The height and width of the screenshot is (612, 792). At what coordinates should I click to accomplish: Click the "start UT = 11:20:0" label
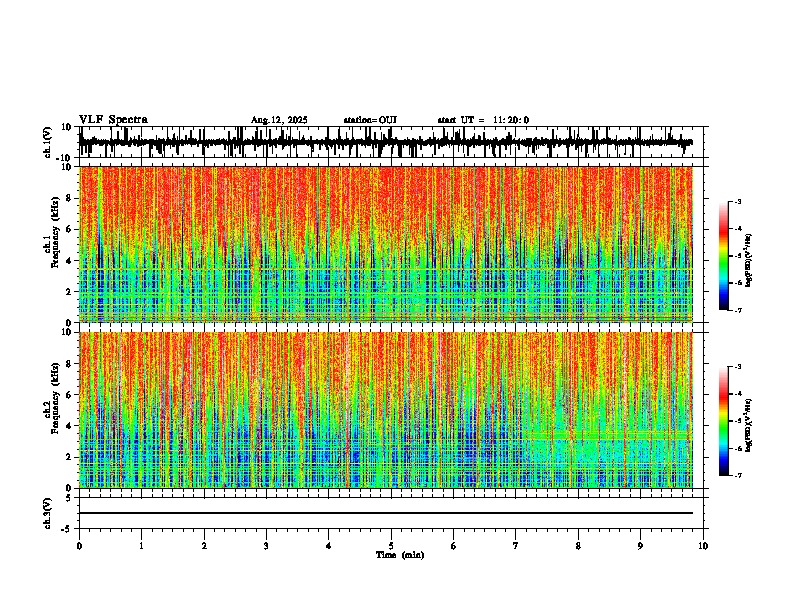(483, 120)
